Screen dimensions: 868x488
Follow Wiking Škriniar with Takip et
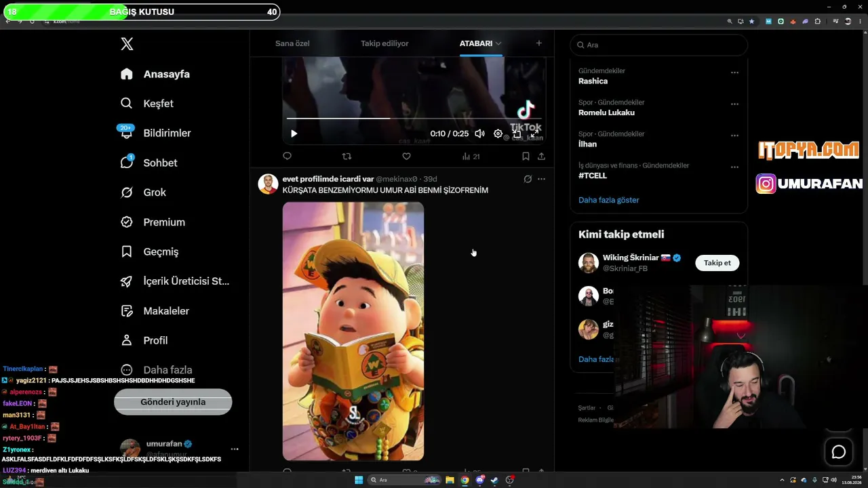(717, 263)
